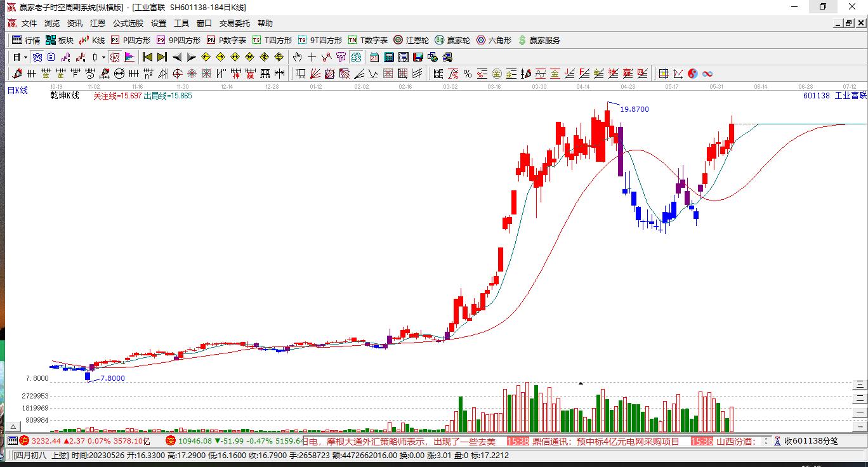Step chart forward with black right arrow

point(192,57)
